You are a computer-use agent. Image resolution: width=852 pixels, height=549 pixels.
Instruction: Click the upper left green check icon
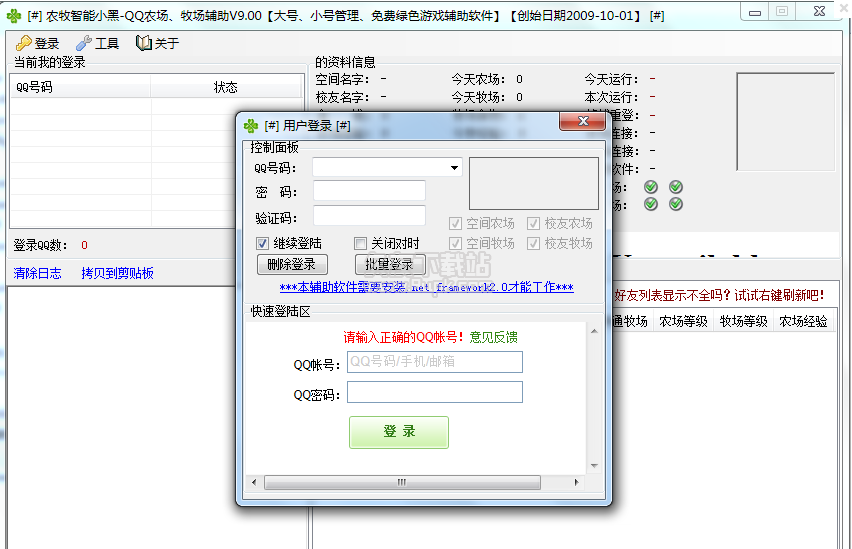click(651, 187)
